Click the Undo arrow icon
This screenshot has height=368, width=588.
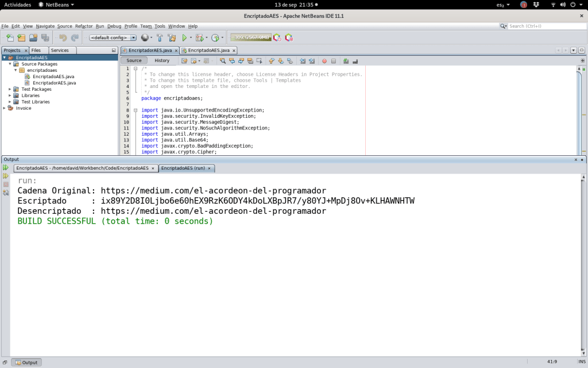click(x=62, y=37)
